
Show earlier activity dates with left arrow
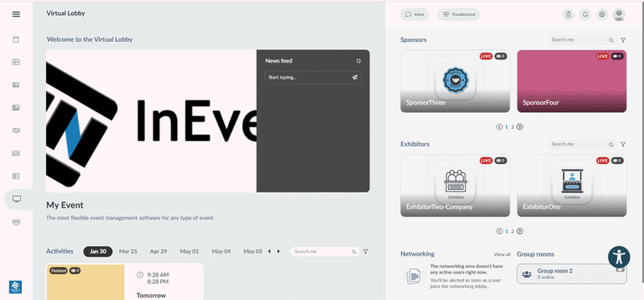[269, 251]
